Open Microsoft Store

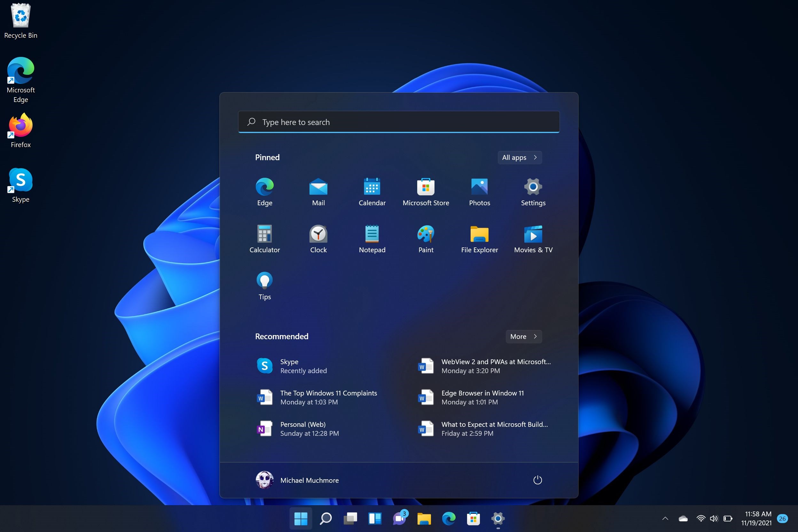coord(425,186)
